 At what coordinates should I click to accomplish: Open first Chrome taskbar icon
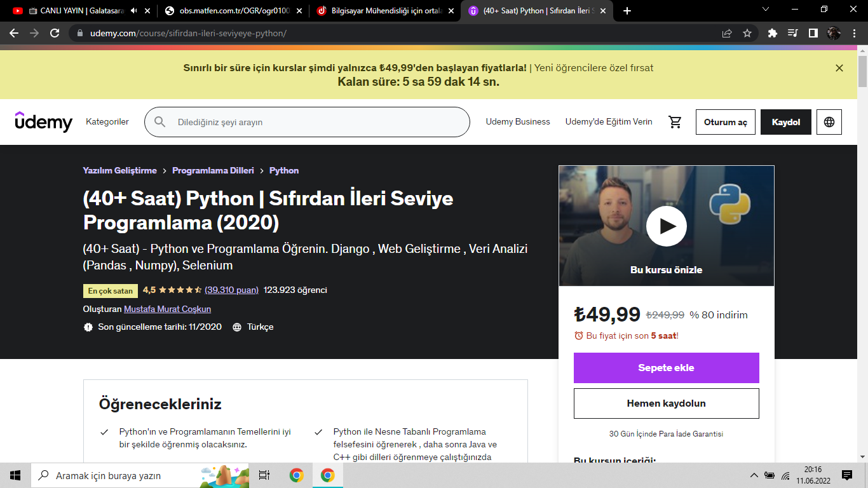pos(296,475)
